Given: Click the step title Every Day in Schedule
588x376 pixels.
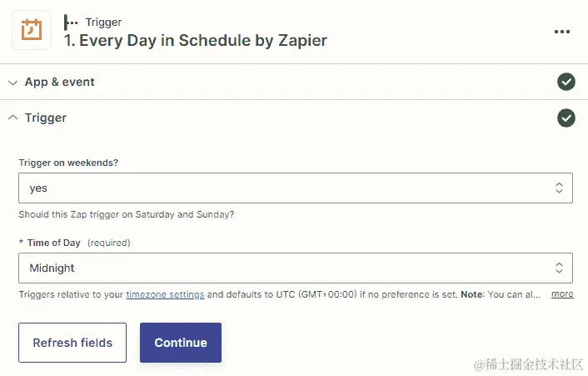Looking at the screenshot, I should tap(196, 39).
